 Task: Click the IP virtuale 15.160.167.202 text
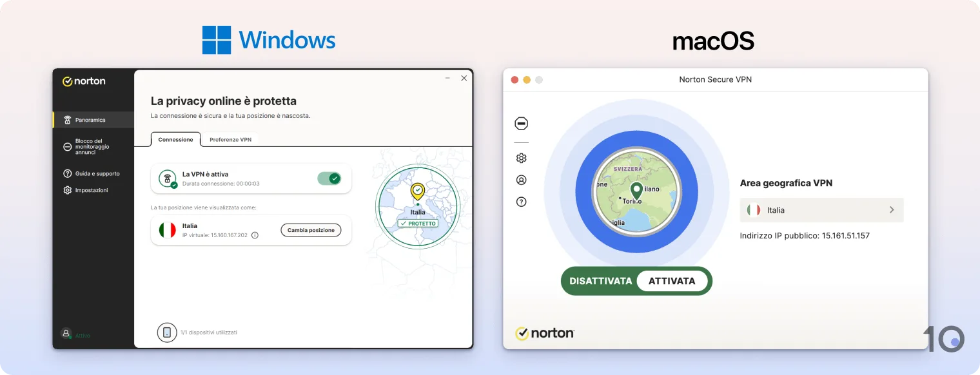tap(216, 235)
